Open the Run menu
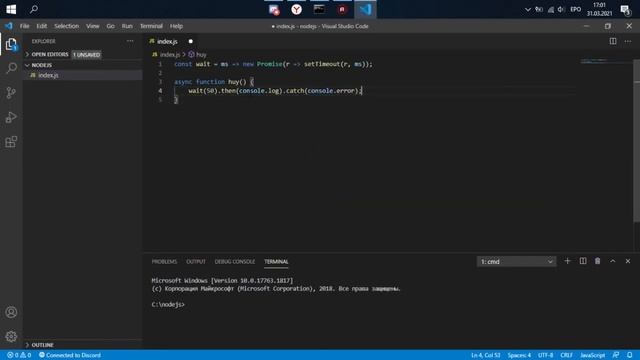The image size is (640, 360). click(127, 26)
